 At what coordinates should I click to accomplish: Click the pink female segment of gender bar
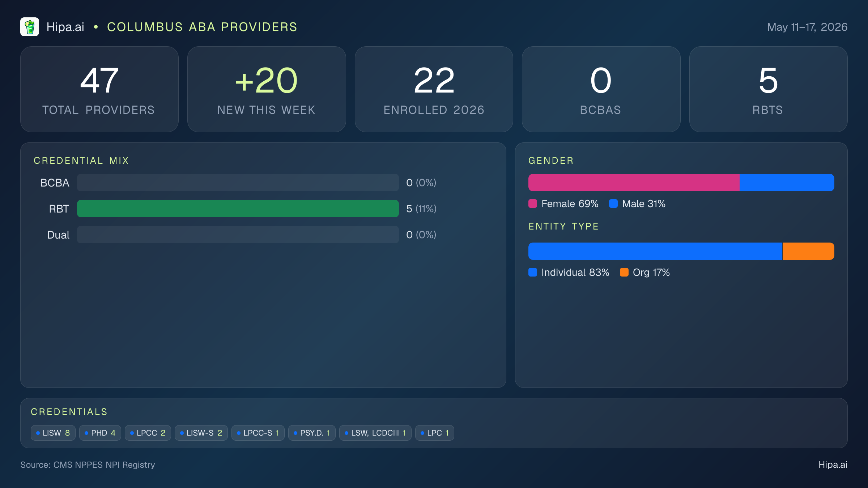pos(634,183)
